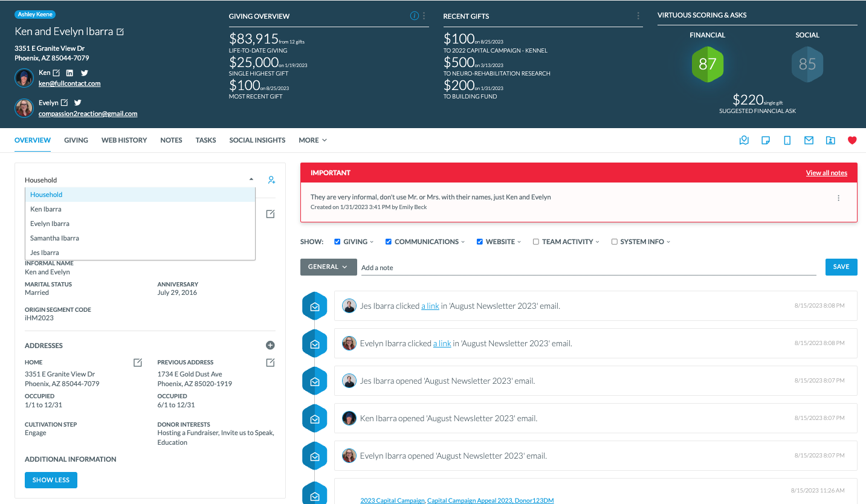Image resolution: width=866 pixels, height=504 pixels.
Task: Click Financial score 87 hexagon
Action: pyautogui.click(x=707, y=64)
